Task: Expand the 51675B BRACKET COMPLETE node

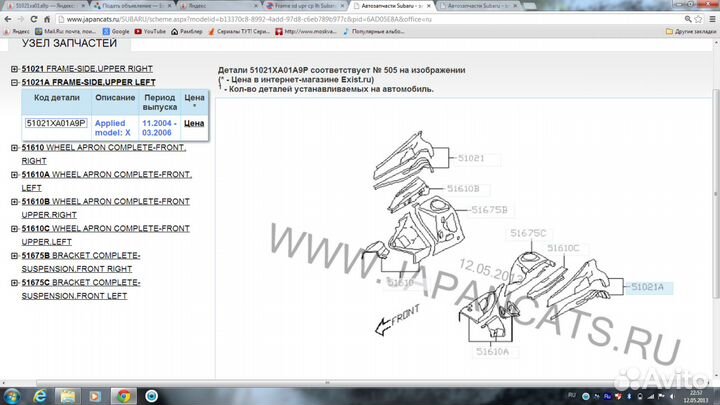Action: tap(14, 256)
